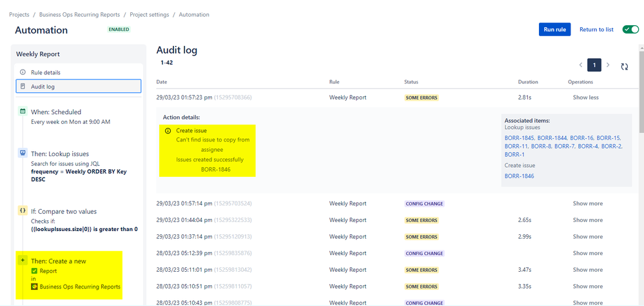Open issue BORR-1 link

(514, 154)
